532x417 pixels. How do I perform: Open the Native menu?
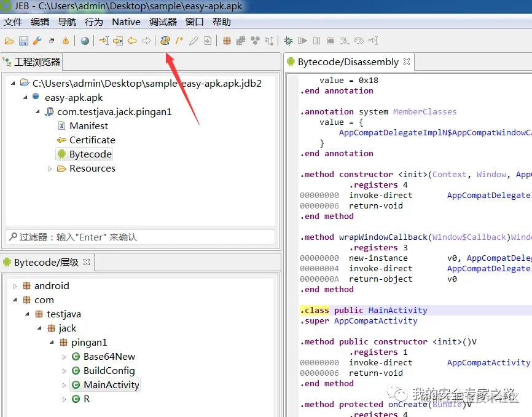coord(126,22)
